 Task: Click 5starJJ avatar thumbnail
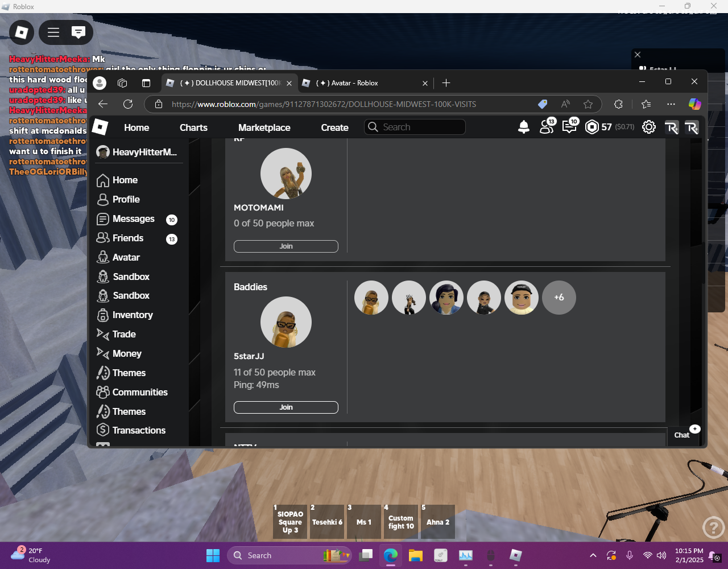tap(286, 322)
